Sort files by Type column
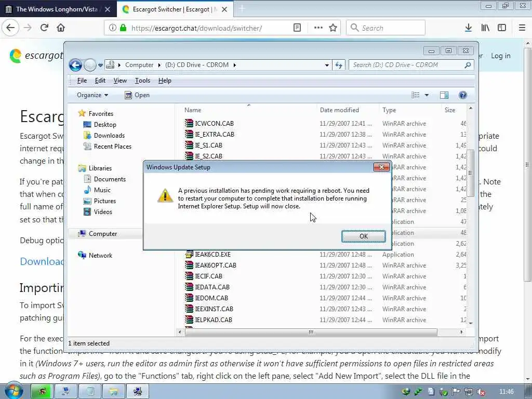The image size is (532, 399). click(x=389, y=110)
